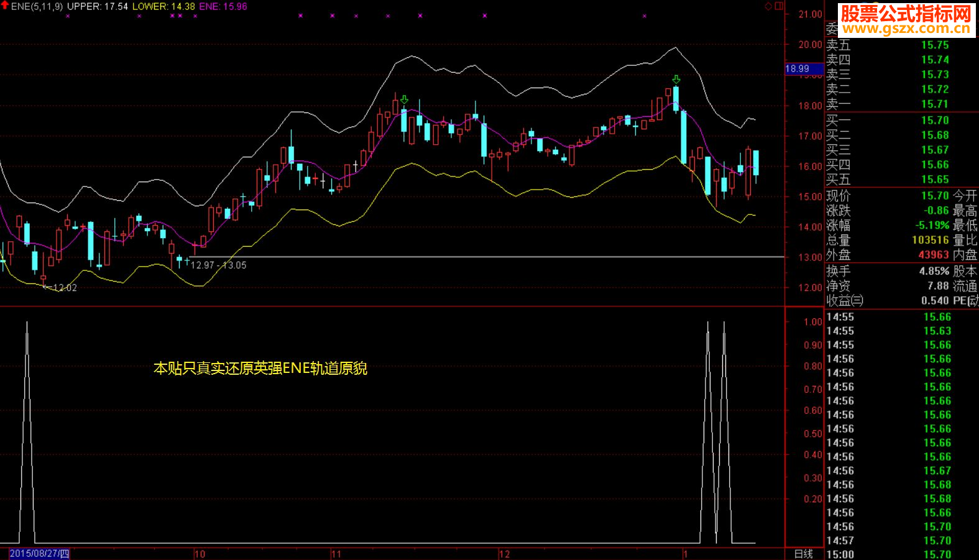Select the green down-arrow signal near January's peak

[676, 80]
